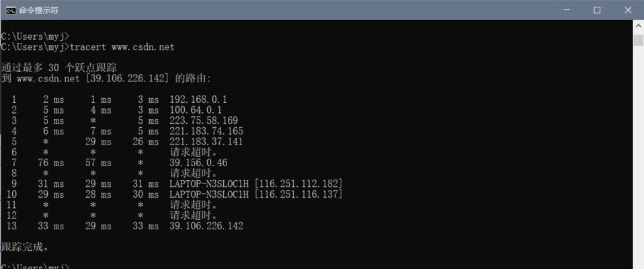
Task: Minimize the Command Prompt window
Action: [x=565, y=10]
